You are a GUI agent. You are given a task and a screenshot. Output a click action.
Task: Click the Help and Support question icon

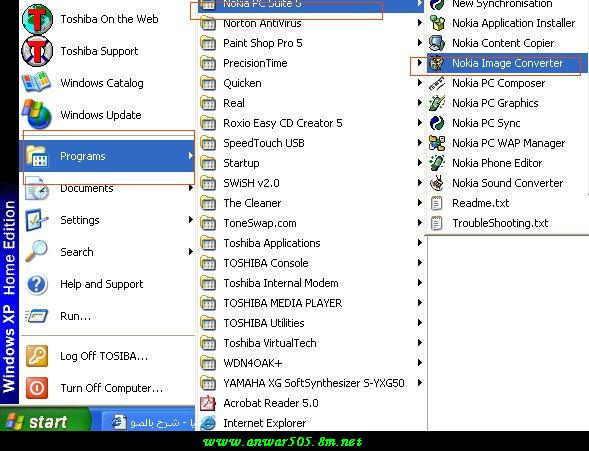coord(36,284)
